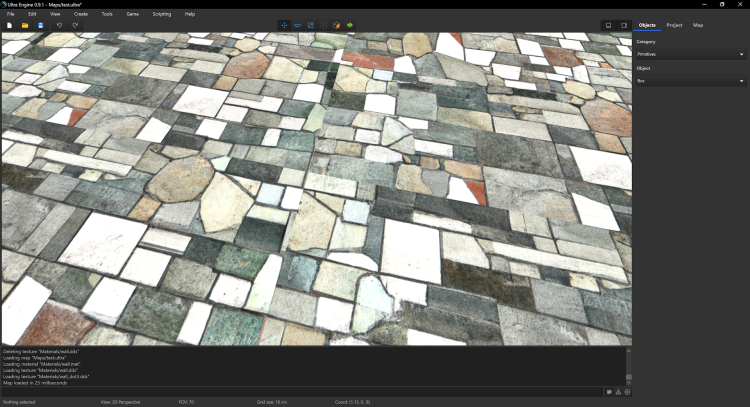The width and height of the screenshot is (750, 407).
Task: Select the scale tool icon
Action: click(309, 25)
